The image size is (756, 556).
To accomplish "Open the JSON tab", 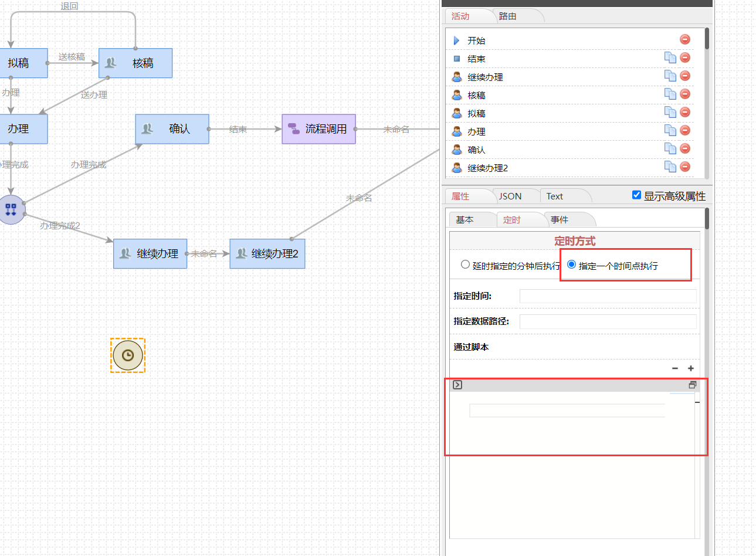I will (x=510, y=196).
